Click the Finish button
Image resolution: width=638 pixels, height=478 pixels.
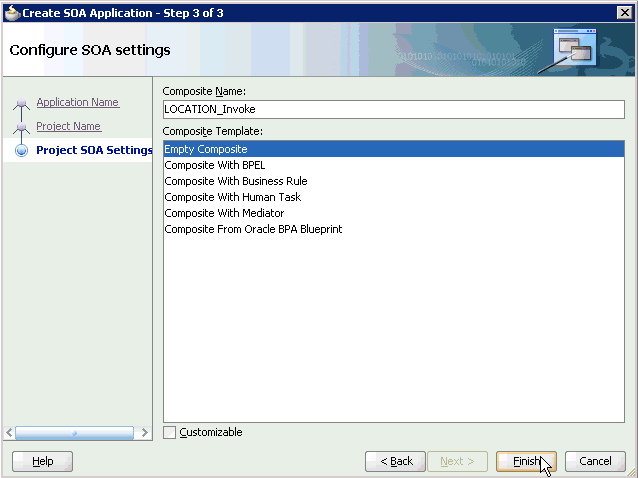pyautogui.click(x=526, y=461)
